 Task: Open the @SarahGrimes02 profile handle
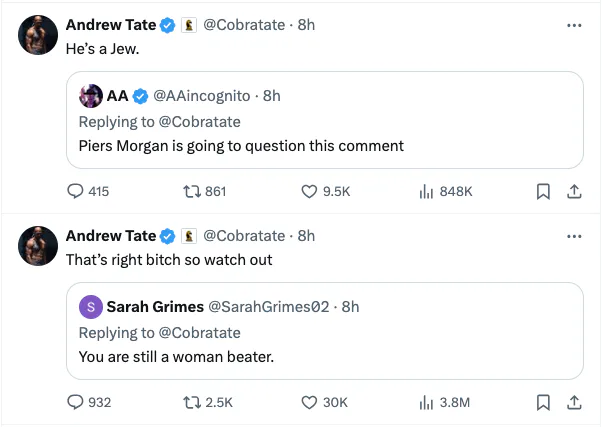coord(269,306)
